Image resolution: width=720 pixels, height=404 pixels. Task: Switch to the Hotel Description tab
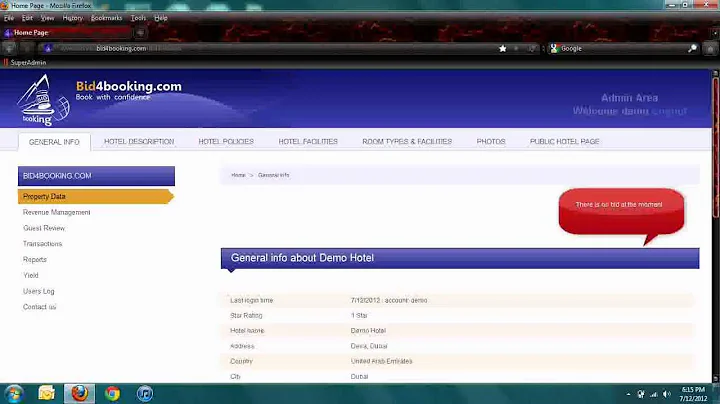click(139, 141)
